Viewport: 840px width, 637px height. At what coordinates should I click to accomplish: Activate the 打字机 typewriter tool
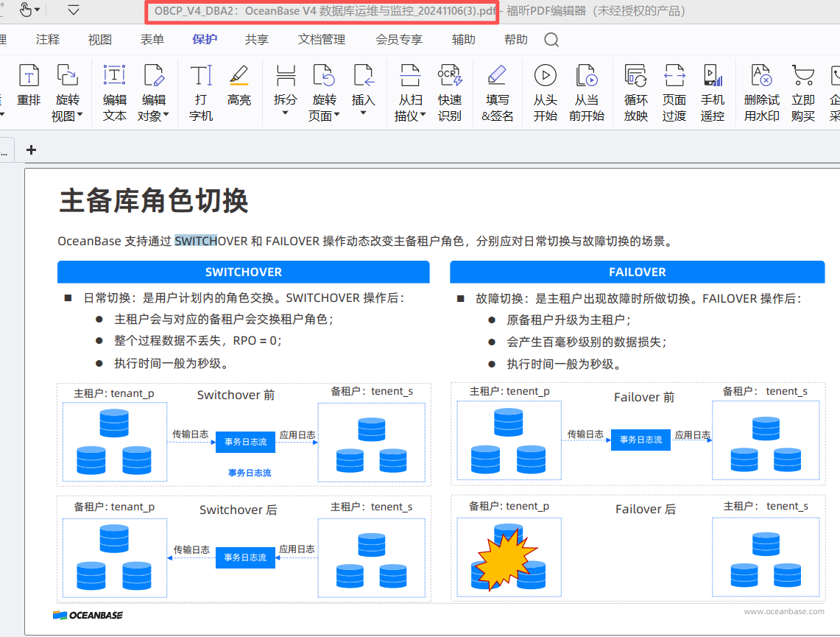click(x=201, y=92)
